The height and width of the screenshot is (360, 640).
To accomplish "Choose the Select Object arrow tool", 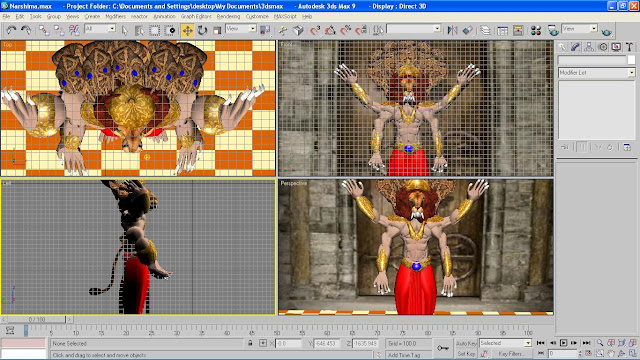I will coord(124,30).
